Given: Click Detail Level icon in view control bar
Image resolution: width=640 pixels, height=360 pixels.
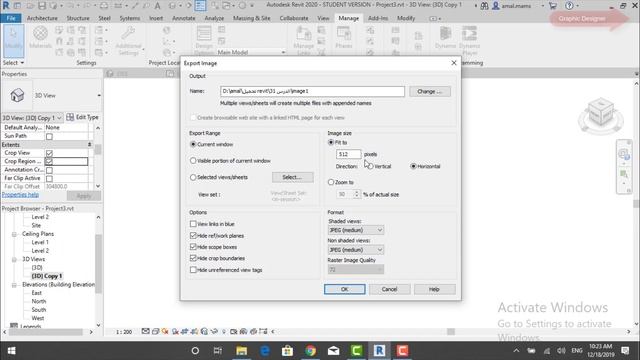Looking at the screenshot, I should coord(146,331).
